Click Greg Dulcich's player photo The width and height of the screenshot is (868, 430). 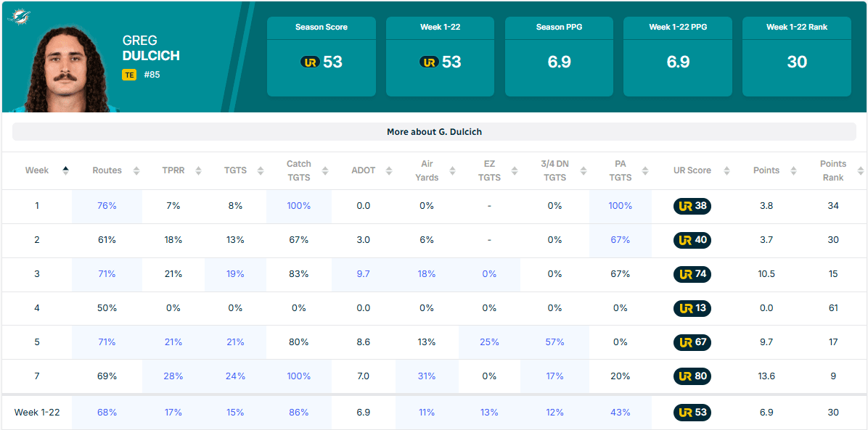[67, 67]
